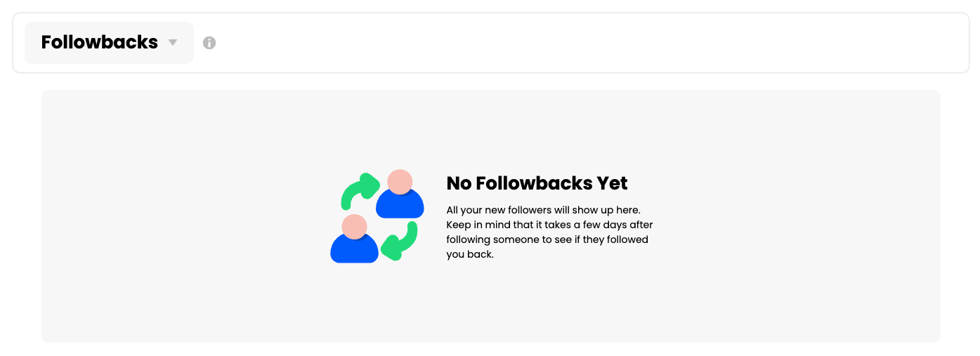
Task: Click the word "Yet" in heading
Action: (x=612, y=183)
